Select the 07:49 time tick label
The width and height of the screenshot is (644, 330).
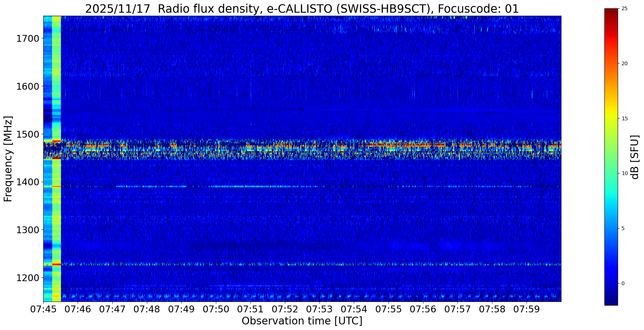pos(182,309)
